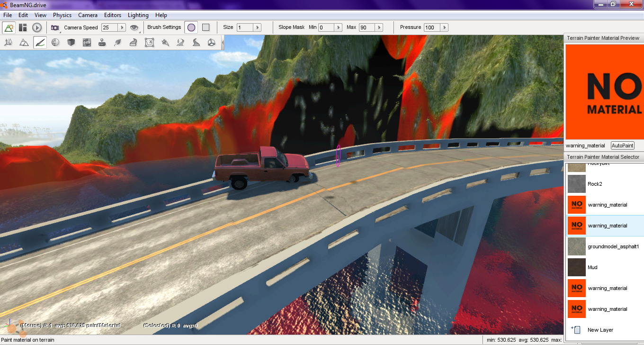Open the Particle Editor icon
The height and width of the screenshot is (345, 644).
click(165, 43)
